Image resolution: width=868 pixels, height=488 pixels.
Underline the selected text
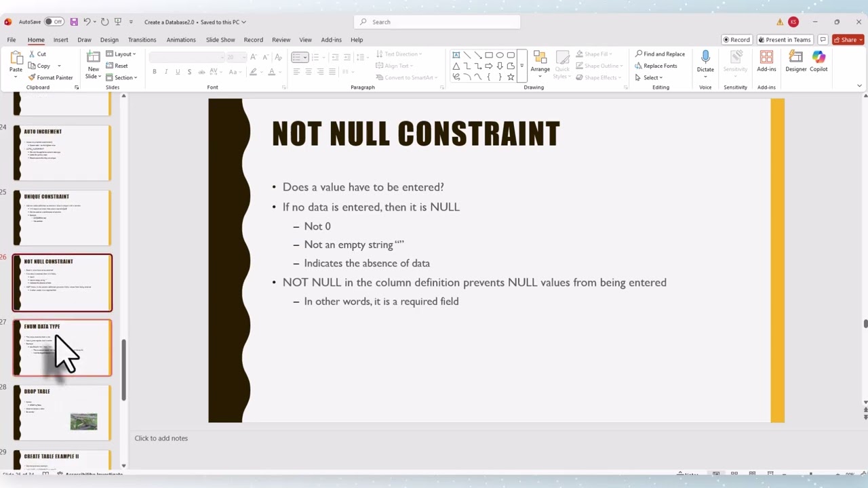tap(178, 72)
